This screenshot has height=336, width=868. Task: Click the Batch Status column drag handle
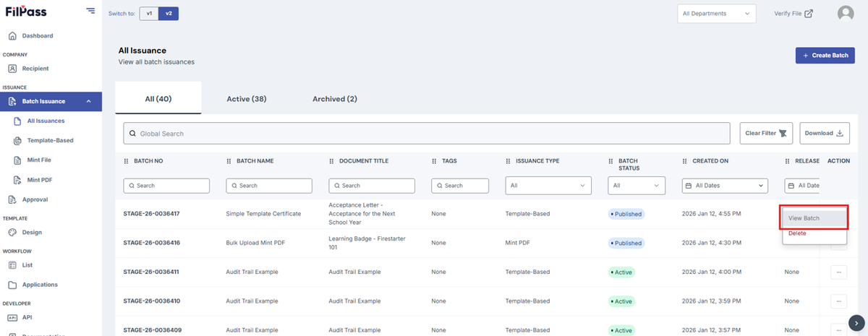click(x=610, y=161)
